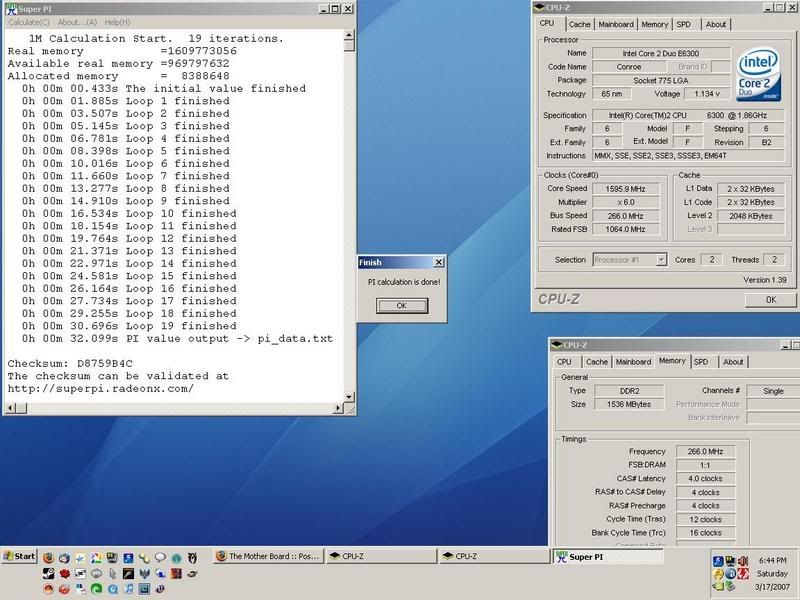Open the round blue tray icon

pos(730,573)
